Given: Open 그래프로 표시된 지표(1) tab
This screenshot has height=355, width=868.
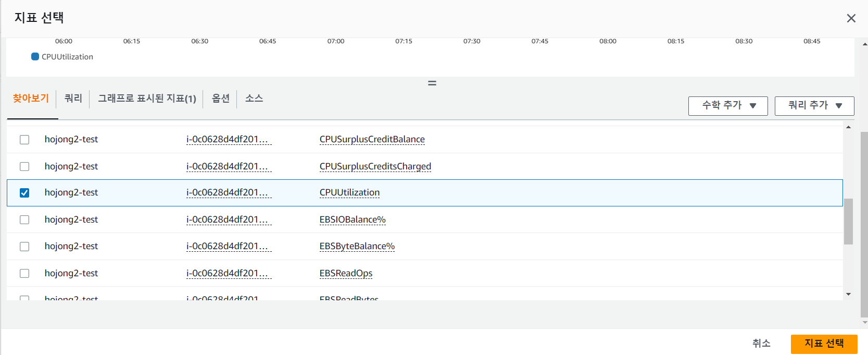Looking at the screenshot, I should 147,98.
